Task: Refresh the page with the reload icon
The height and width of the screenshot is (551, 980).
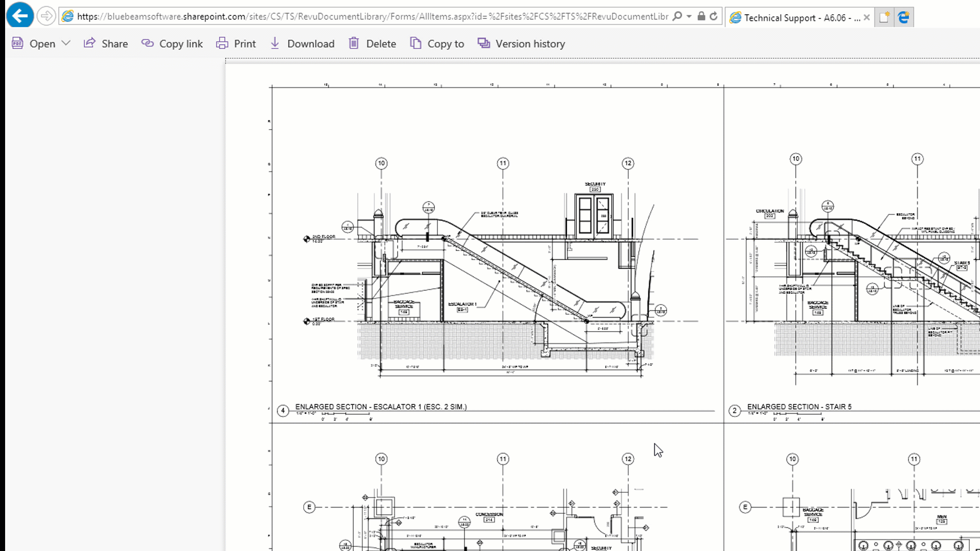Action: point(714,16)
